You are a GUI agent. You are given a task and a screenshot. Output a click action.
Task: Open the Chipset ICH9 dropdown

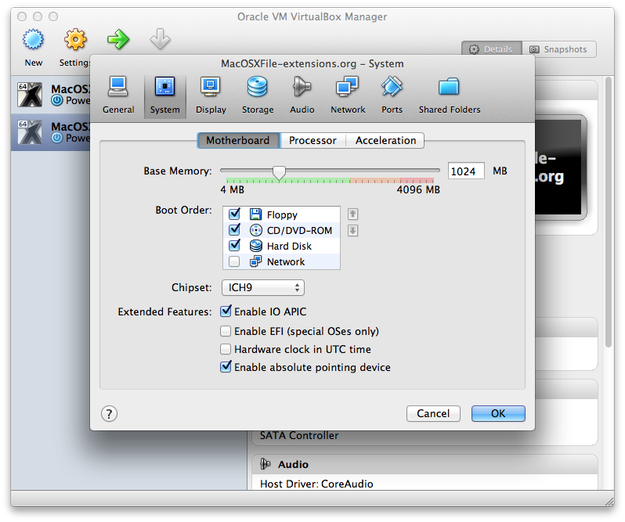click(263, 287)
